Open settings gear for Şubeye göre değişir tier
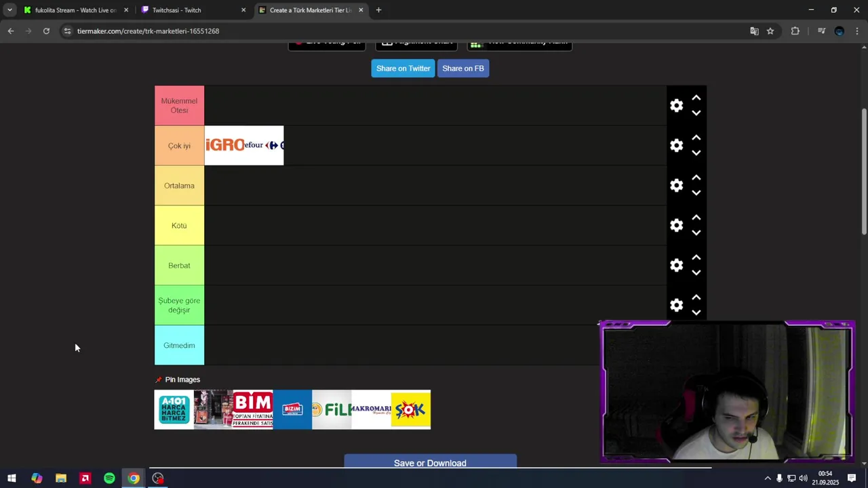The height and width of the screenshot is (488, 868). click(x=676, y=306)
